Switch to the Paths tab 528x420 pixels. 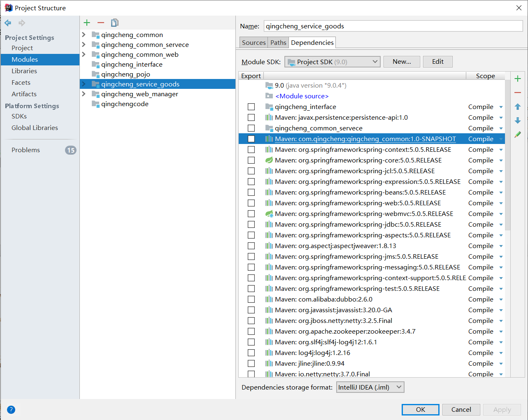(x=278, y=42)
